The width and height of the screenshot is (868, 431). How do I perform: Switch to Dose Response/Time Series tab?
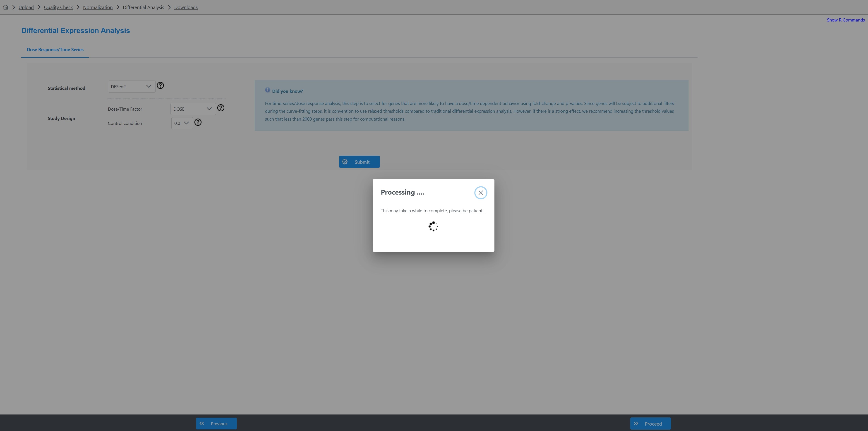[55, 50]
